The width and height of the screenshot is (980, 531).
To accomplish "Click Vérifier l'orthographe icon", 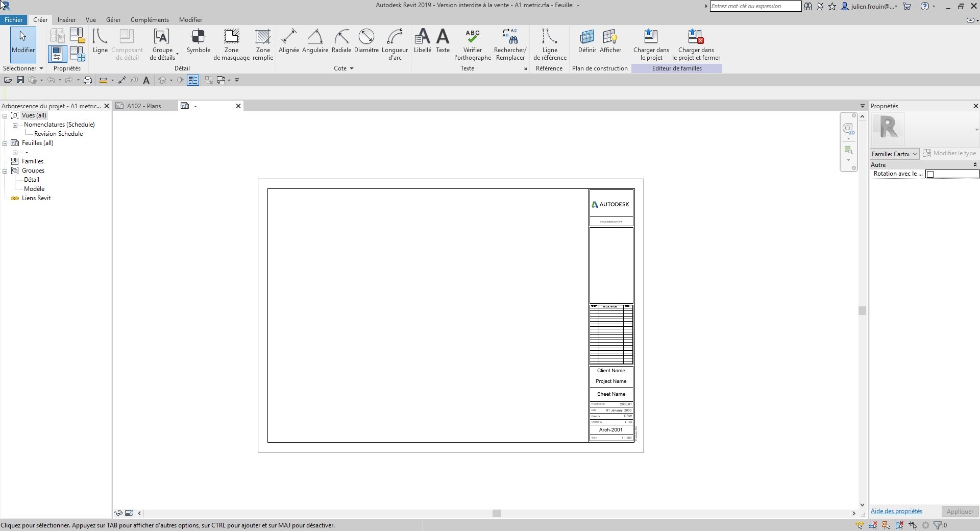I will click(x=472, y=37).
